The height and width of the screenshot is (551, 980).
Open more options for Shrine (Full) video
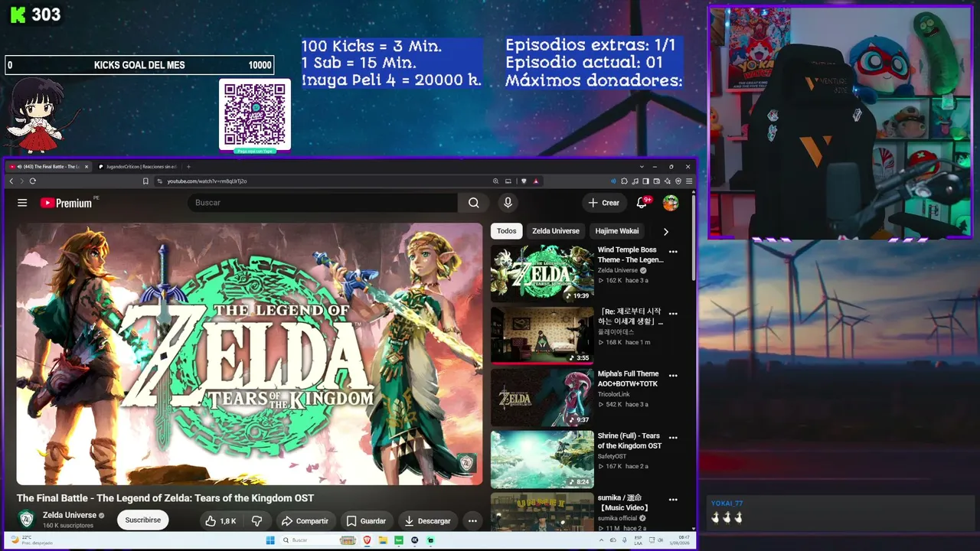[673, 438]
